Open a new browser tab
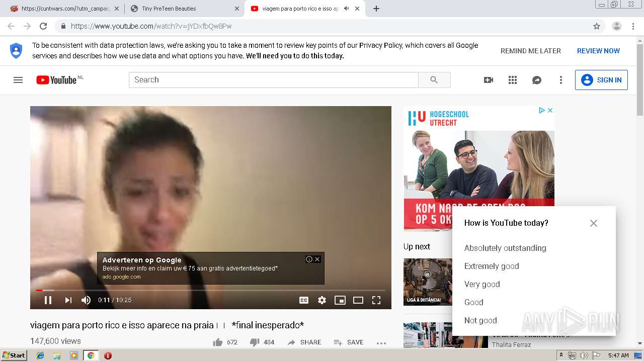This screenshot has width=644, height=362. 376,9
